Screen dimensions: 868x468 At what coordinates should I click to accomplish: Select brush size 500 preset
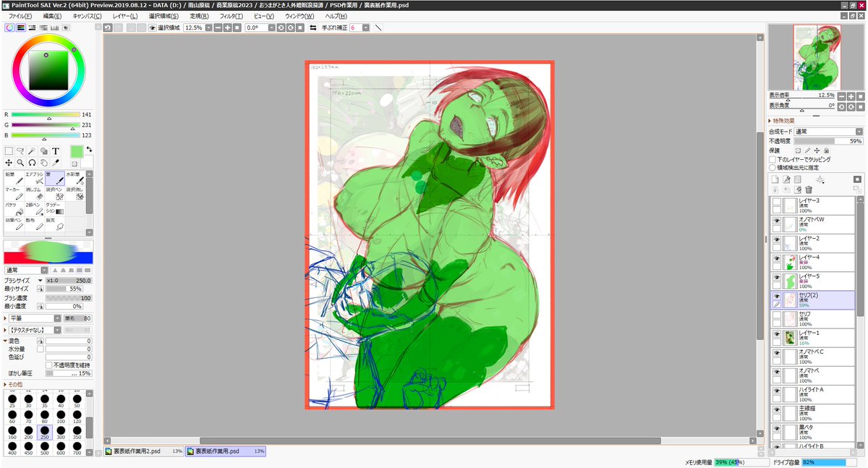tap(45, 450)
